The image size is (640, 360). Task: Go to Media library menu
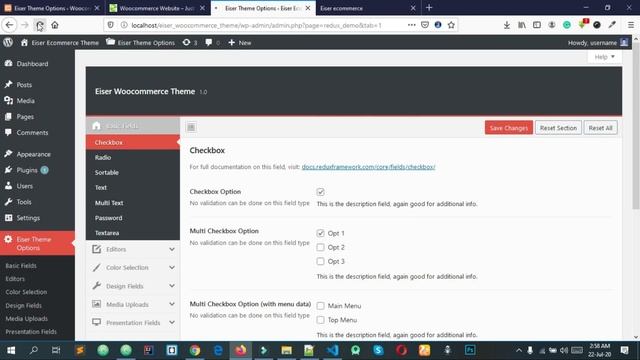20,100
